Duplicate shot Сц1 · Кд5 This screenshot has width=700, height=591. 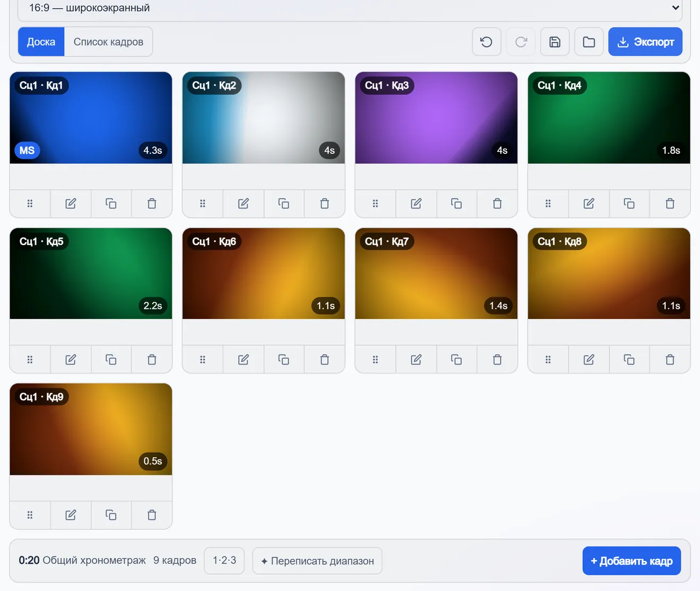click(x=111, y=360)
